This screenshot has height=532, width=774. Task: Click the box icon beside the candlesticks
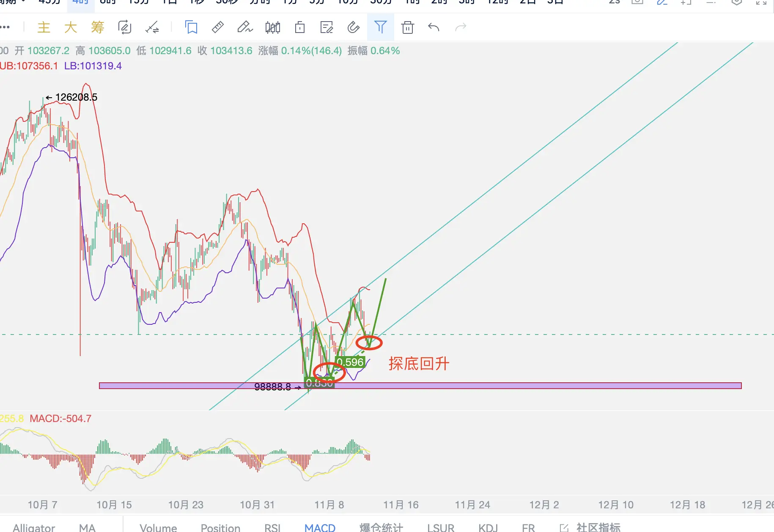tap(300, 27)
